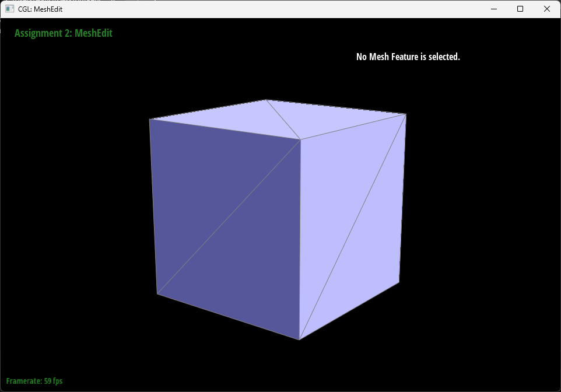Select the diagonal edge on the right face
561x392 pixels.
[x=353, y=226]
